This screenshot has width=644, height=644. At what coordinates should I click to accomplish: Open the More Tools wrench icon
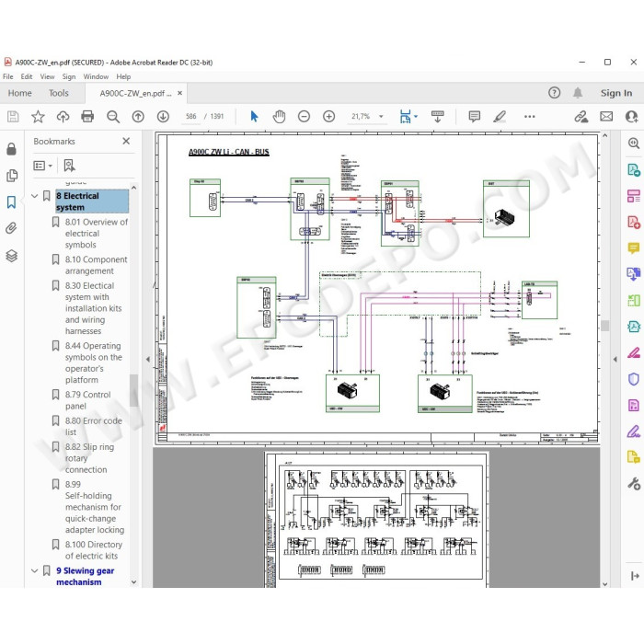tap(634, 483)
